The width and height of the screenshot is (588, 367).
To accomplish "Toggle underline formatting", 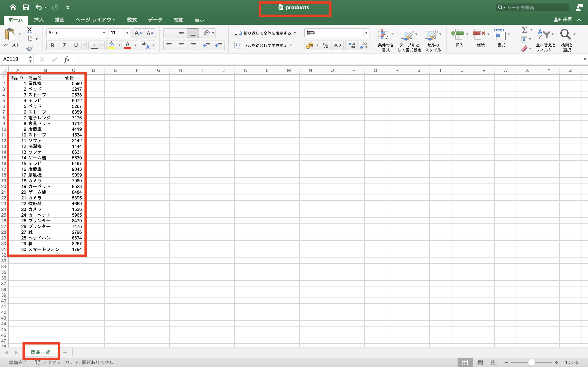I will click(x=75, y=45).
